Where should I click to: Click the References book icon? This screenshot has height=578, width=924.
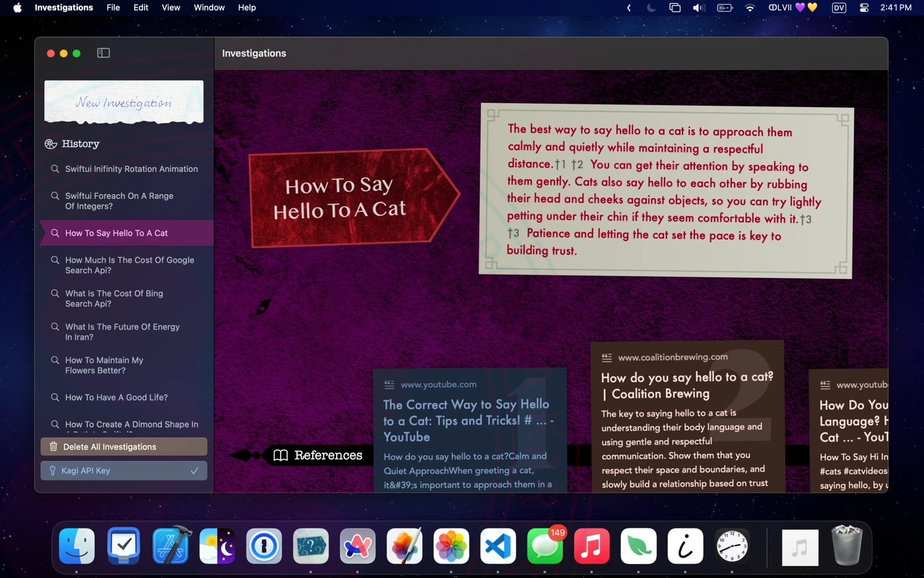(280, 455)
